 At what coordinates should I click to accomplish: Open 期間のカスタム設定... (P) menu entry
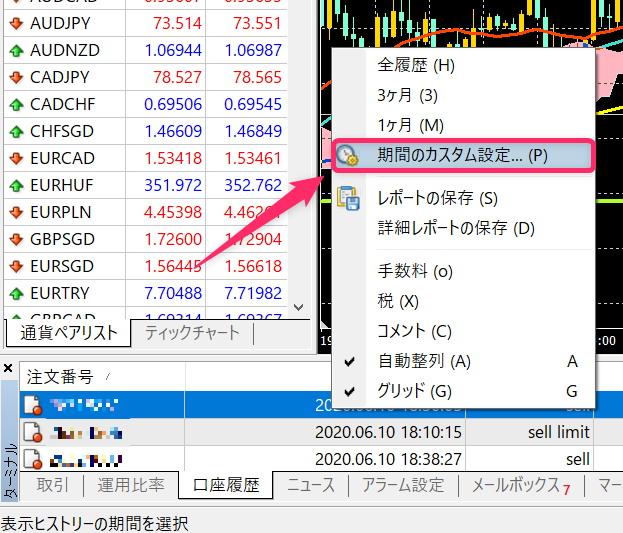463,155
